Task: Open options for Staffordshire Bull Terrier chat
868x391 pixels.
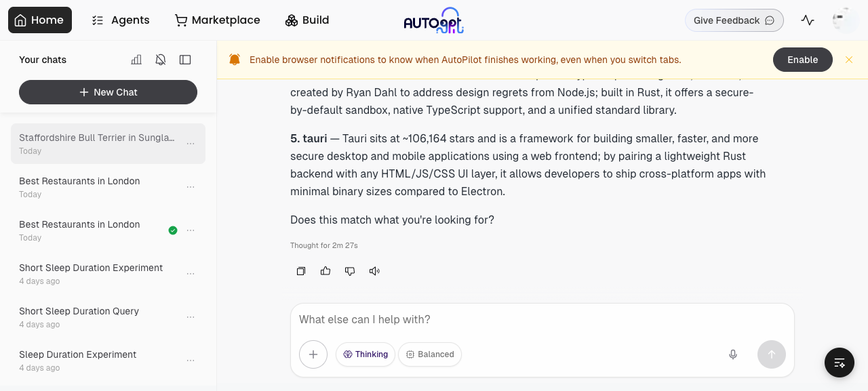Action: (191, 144)
